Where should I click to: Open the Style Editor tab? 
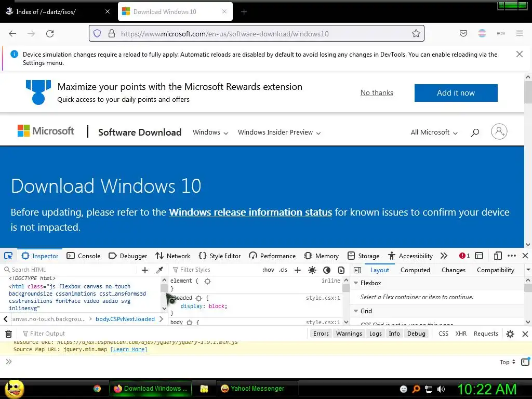pyautogui.click(x=220, y=256)
